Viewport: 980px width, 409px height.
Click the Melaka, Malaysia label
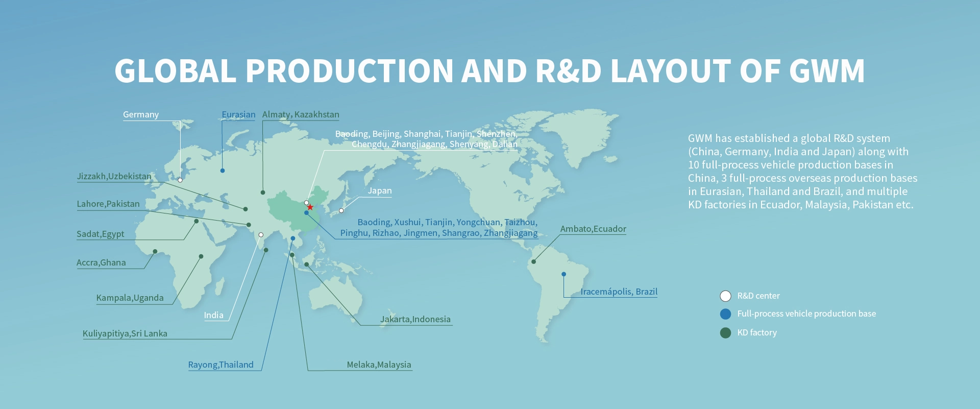[379, 365]
